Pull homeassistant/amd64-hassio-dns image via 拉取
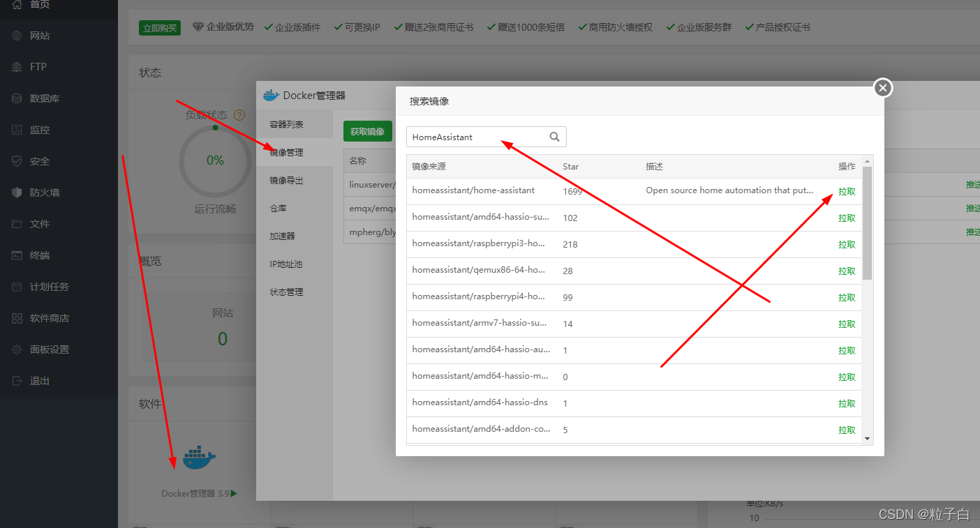 pos(847,403)
